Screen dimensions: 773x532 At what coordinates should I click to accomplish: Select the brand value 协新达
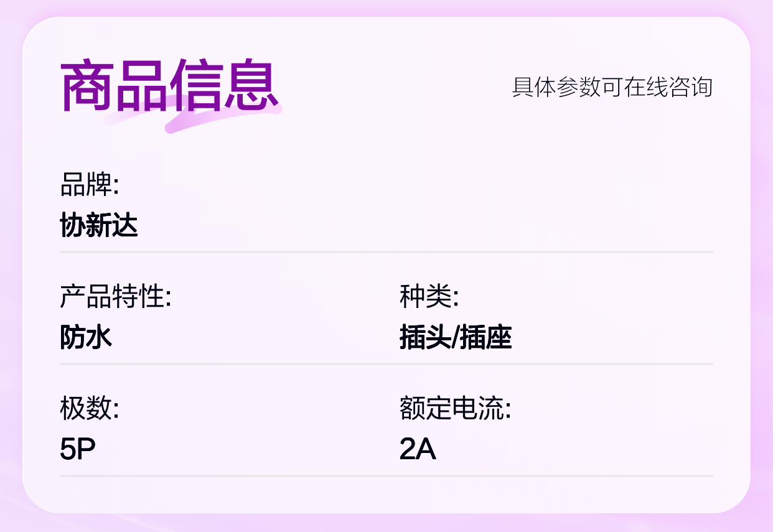(99, 225)
